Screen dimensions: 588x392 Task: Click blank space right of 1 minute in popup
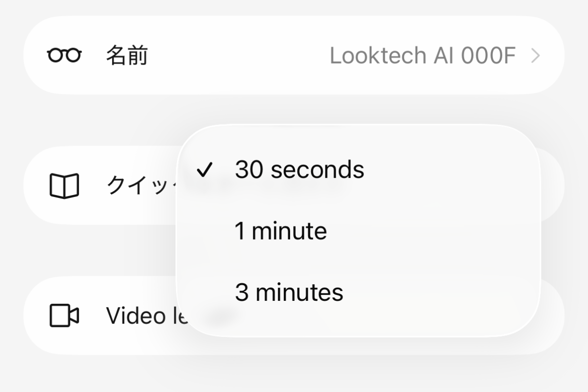tap(441, 231)
